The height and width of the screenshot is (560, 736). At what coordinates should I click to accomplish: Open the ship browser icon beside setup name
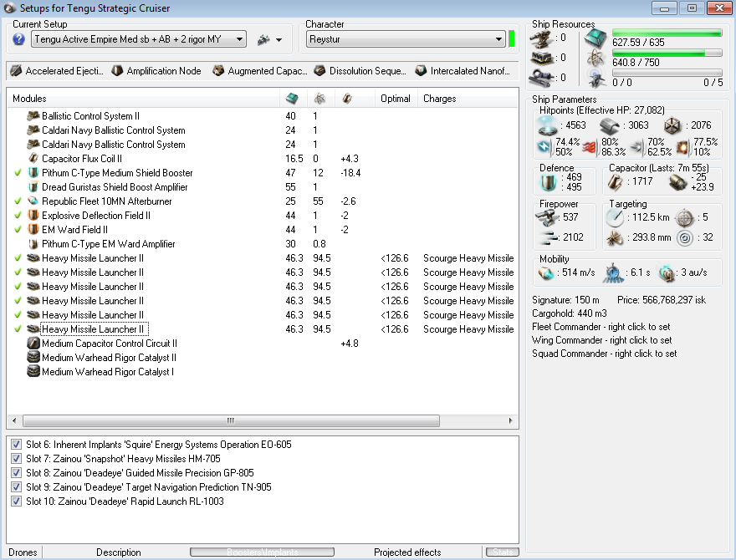point(263,40)
